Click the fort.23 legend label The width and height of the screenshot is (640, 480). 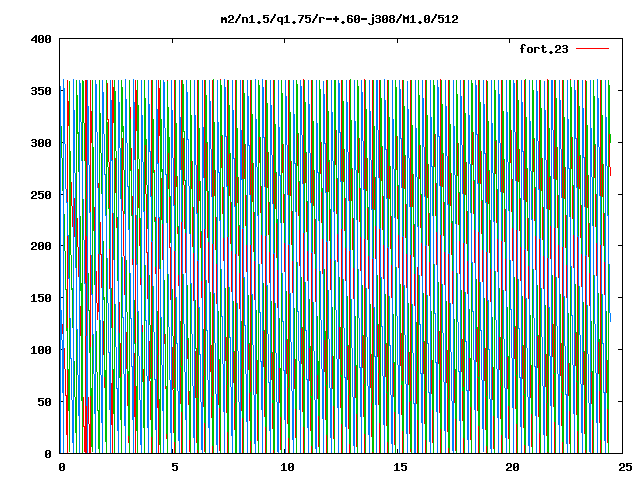[543, 49]
